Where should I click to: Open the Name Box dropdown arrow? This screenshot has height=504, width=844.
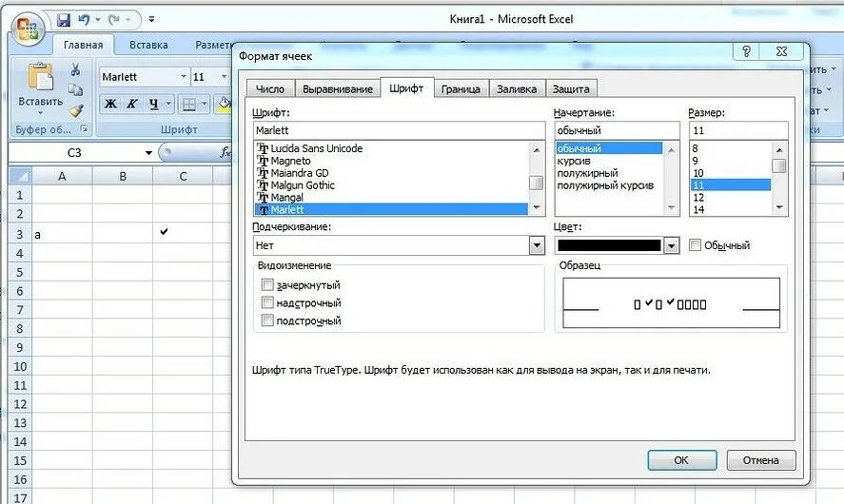tap(148, 153)
